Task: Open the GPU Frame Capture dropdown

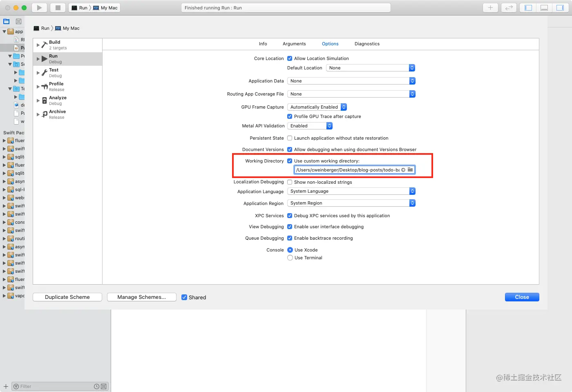Action: point(317,107)
